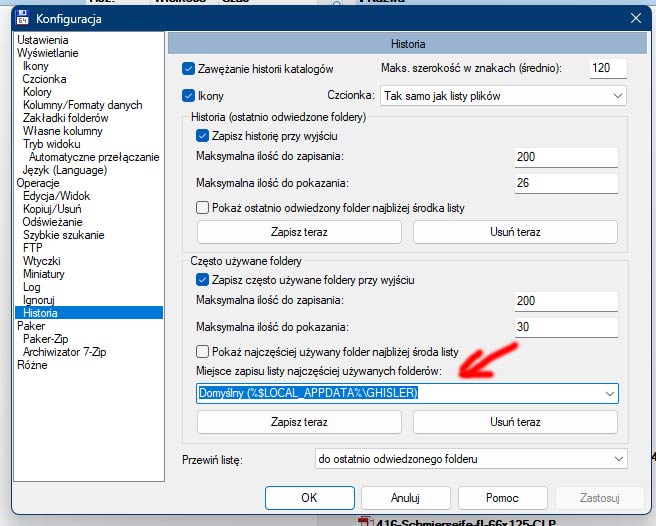
Task: Select Automatyczne przełączanie tree entry
Action: (x=94, y=157)
